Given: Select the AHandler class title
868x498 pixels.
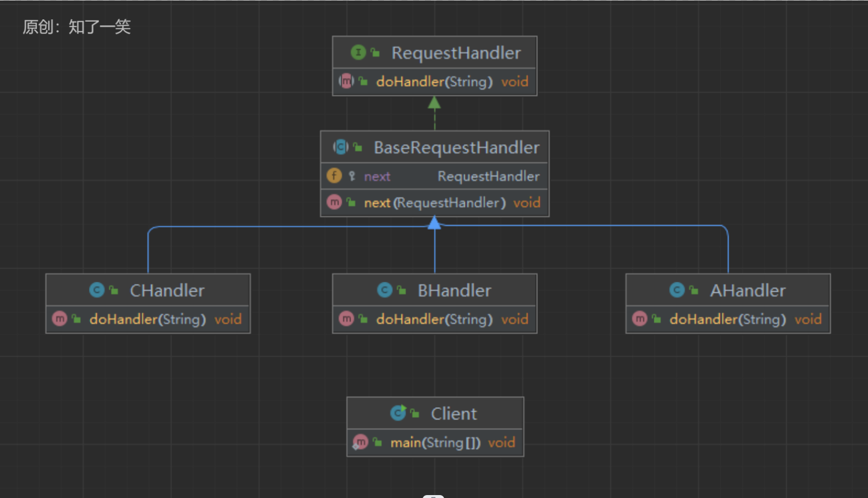Looking at the screenshot, I should 747,291.
